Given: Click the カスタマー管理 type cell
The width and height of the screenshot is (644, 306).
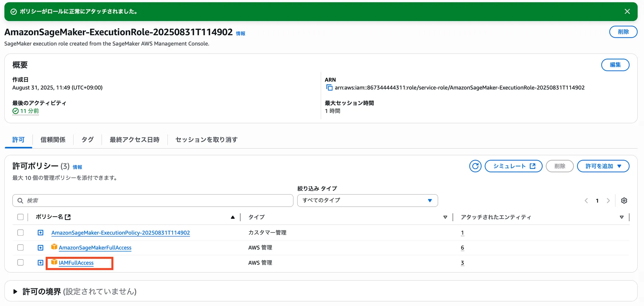Looking at the screenshot, I should click(267, 233).
